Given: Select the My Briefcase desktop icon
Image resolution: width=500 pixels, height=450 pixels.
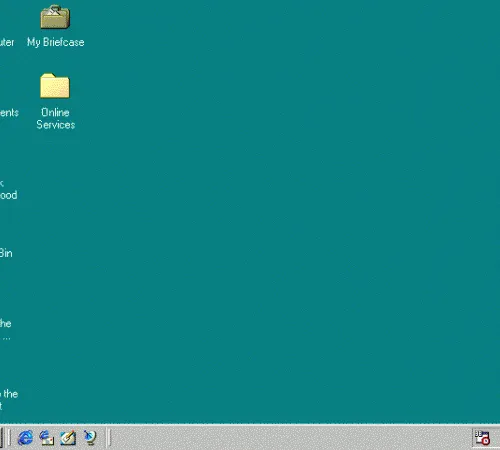Looking at the screenshot, I should coord(55,17).
